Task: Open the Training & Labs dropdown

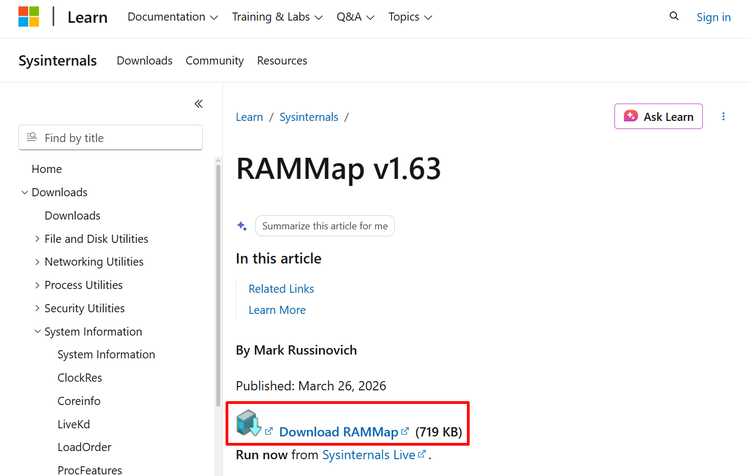Action: pyautogui.click(x=277, y=17)
